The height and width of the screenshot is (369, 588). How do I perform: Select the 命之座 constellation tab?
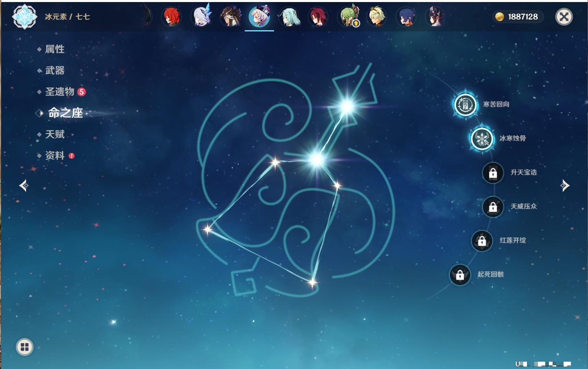coord(65,113)
